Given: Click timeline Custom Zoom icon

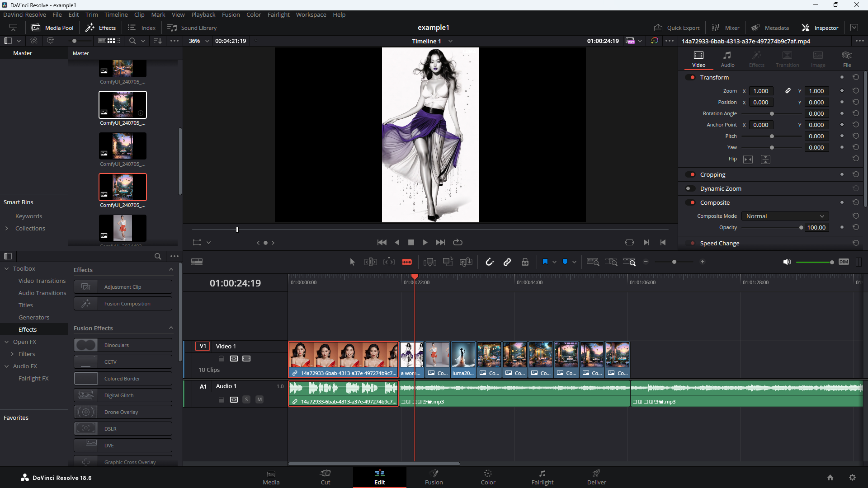Looking at the screenshot, I should 629,262.
